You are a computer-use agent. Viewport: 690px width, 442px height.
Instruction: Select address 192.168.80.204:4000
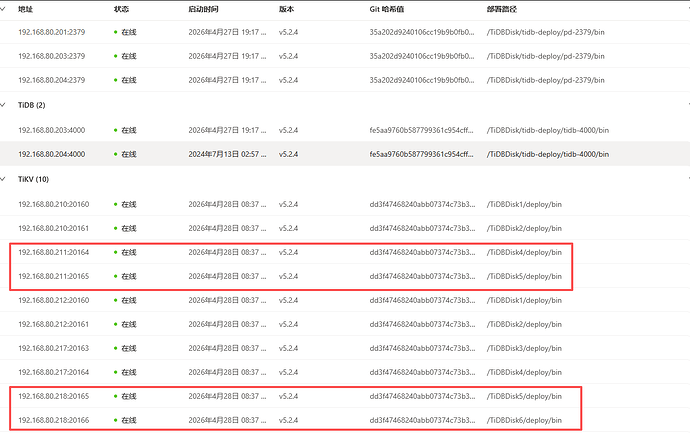coord(51,154)
